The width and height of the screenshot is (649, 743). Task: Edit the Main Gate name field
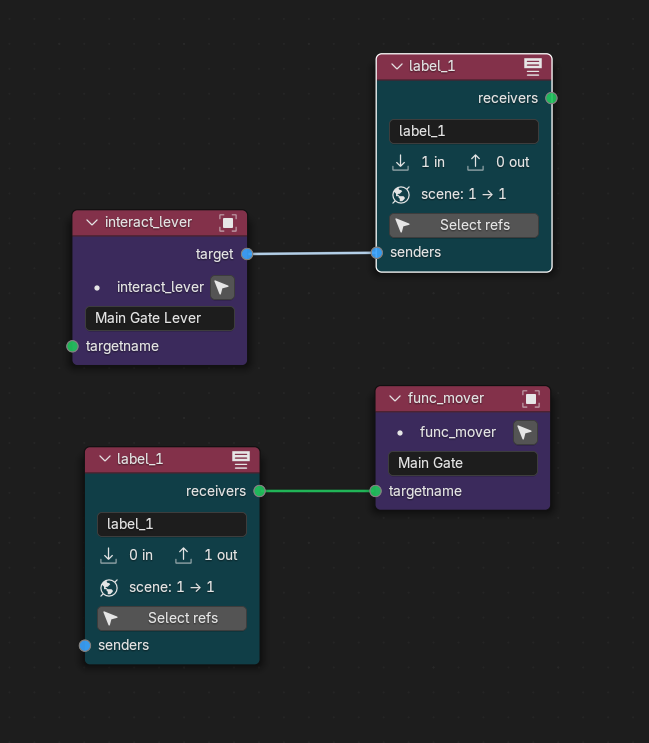click(463, 463)
